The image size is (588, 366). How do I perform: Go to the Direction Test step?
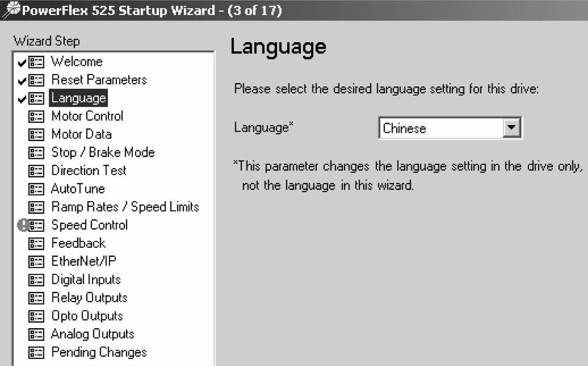[x=89, y=171]
